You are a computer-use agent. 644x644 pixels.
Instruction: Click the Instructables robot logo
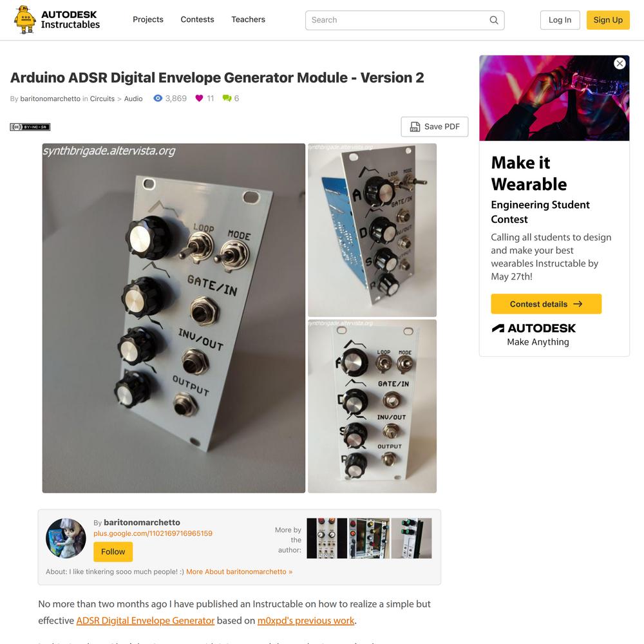(x=24, y=20)
